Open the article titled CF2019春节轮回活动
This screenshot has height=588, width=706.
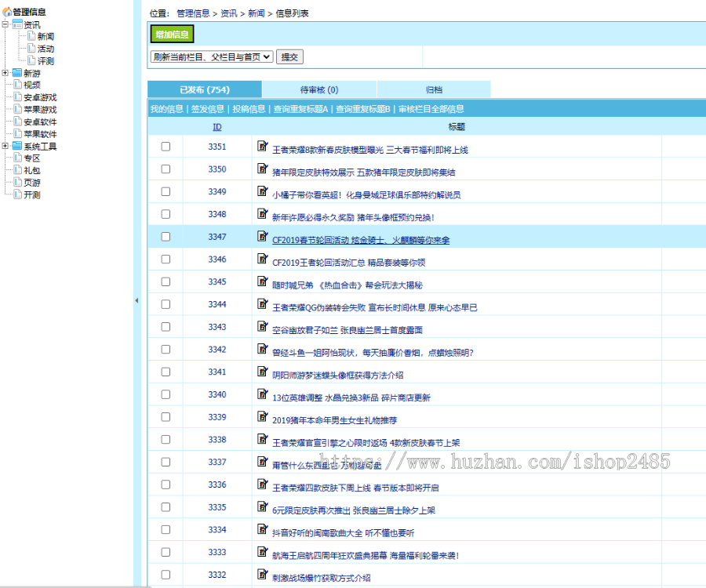coord(361,240)
